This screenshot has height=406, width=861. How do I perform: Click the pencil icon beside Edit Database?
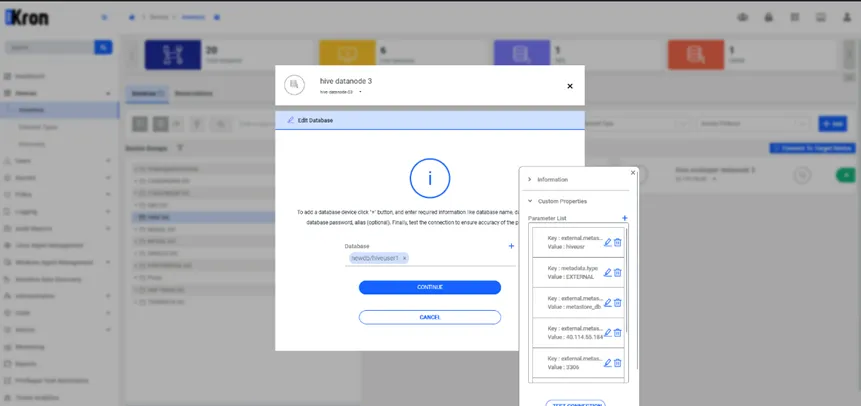(290, 120)
